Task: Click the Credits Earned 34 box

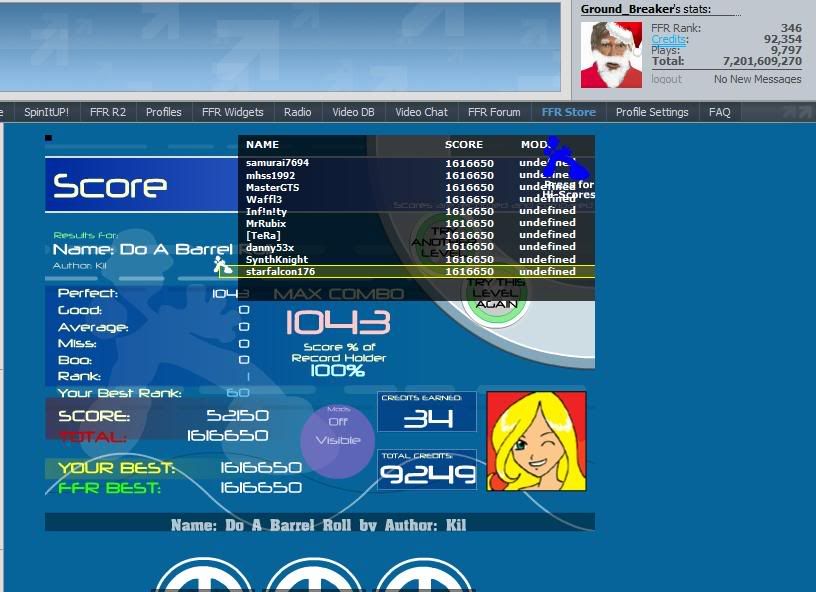Action: click(x=427, y=412)
